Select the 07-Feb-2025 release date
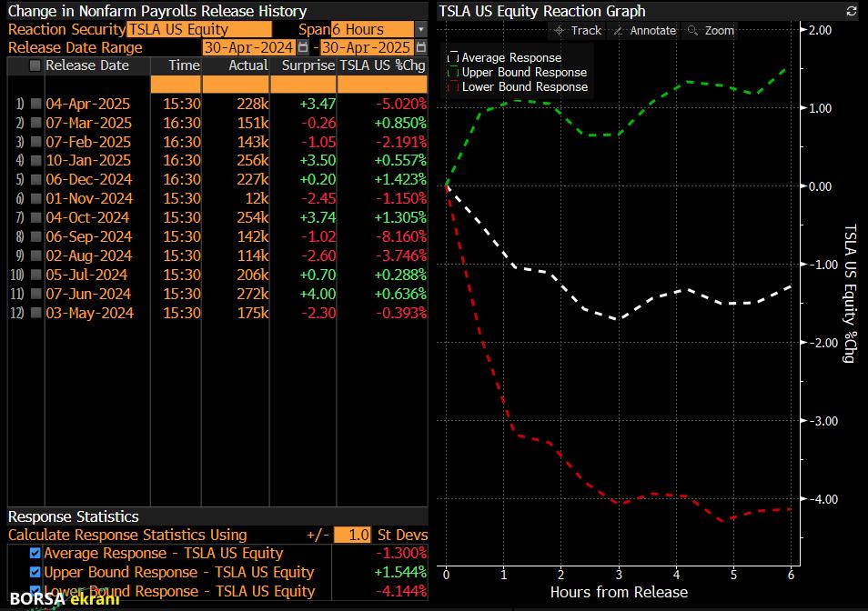 click(88, 142)
